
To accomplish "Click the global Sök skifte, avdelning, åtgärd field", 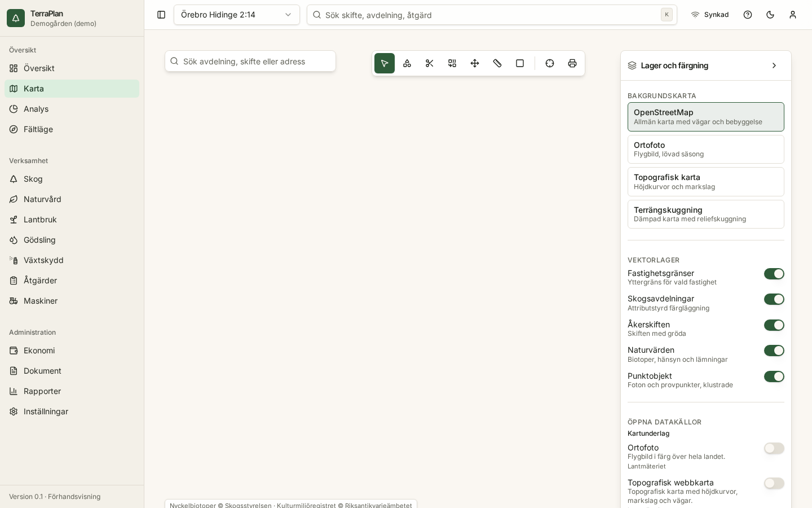I will click(492, 15).
